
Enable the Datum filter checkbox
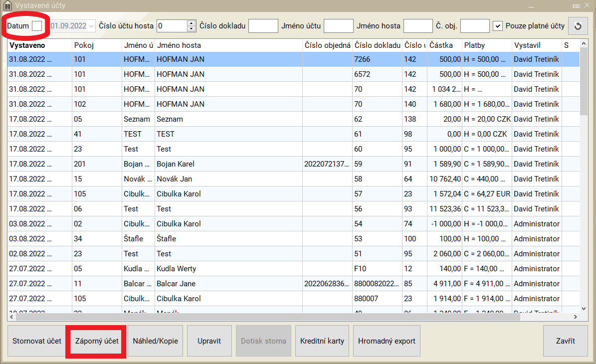coord(37,26)
